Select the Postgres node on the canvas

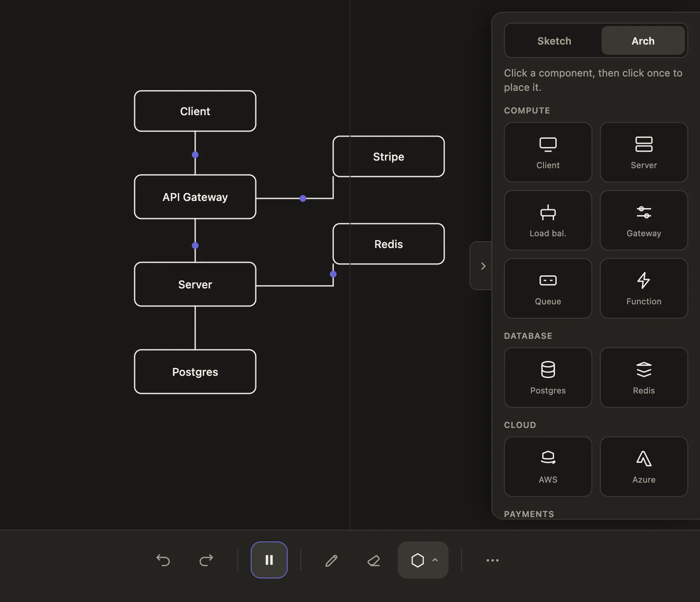click(195, 372)
